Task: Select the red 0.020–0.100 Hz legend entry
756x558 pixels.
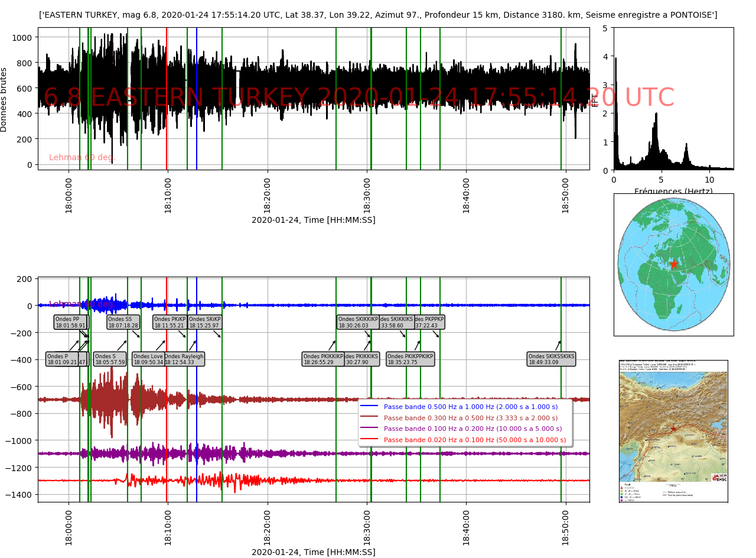Action: [x=470, y=440]
